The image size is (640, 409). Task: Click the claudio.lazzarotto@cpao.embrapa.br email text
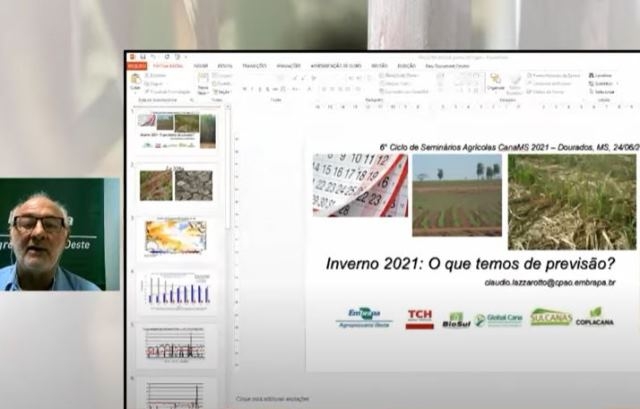pos(550,282)
